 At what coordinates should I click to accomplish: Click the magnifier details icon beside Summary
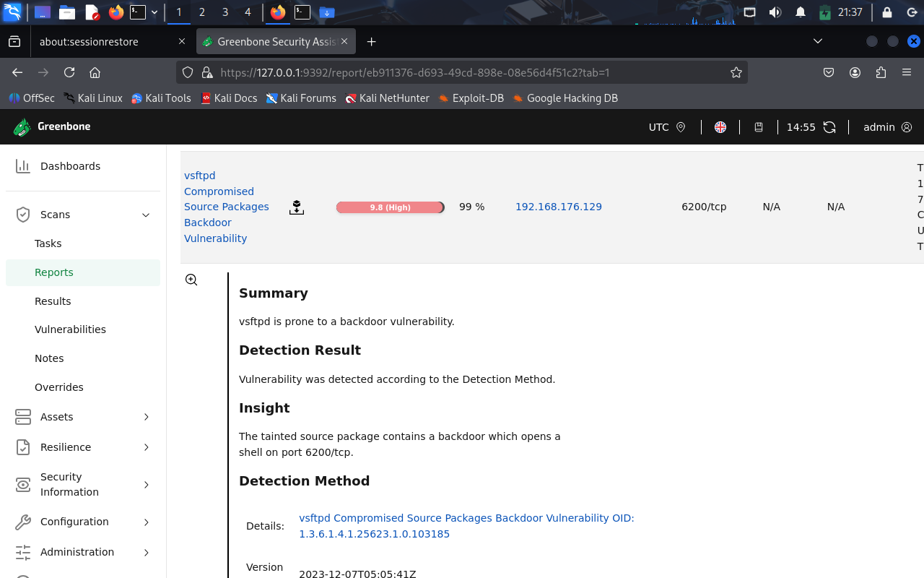tap(191, 280)
